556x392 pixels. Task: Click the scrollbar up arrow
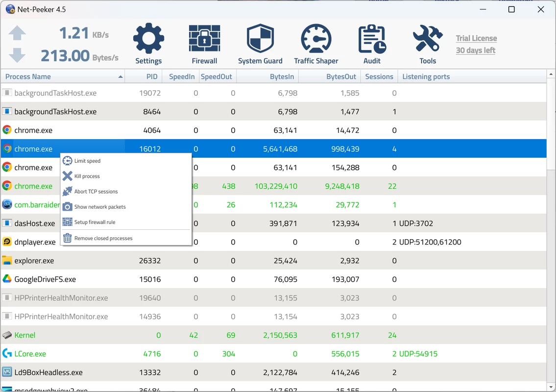pyautogui.click(x=551, y=74)
